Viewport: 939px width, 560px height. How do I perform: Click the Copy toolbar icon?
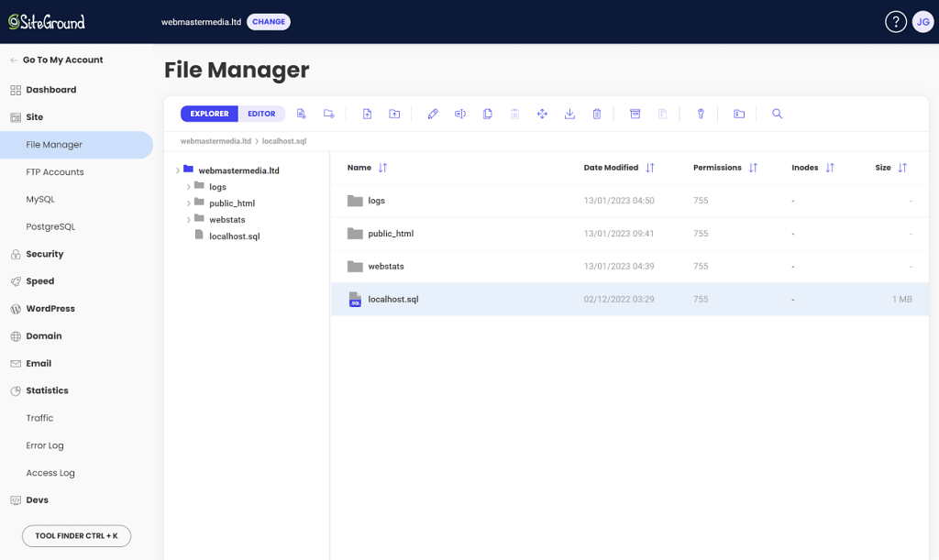pyautogui.click(x=488, y=114)
